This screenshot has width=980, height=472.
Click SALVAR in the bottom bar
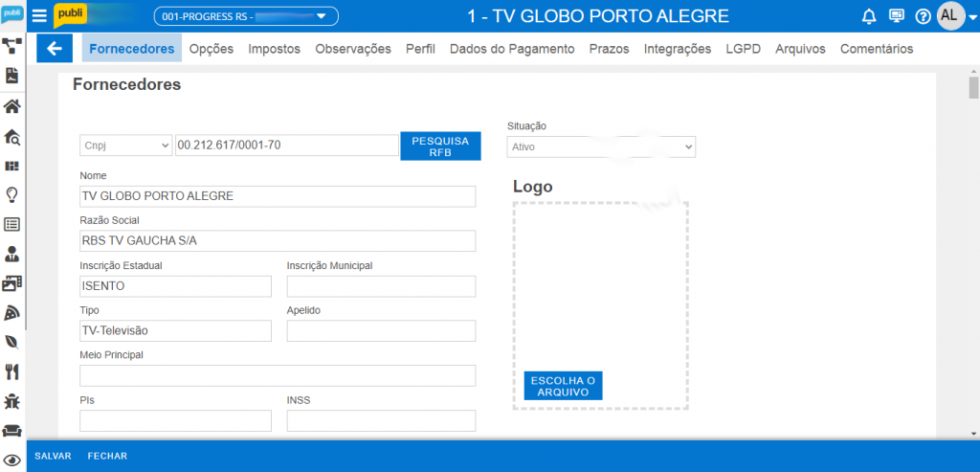tap(54, 456)
